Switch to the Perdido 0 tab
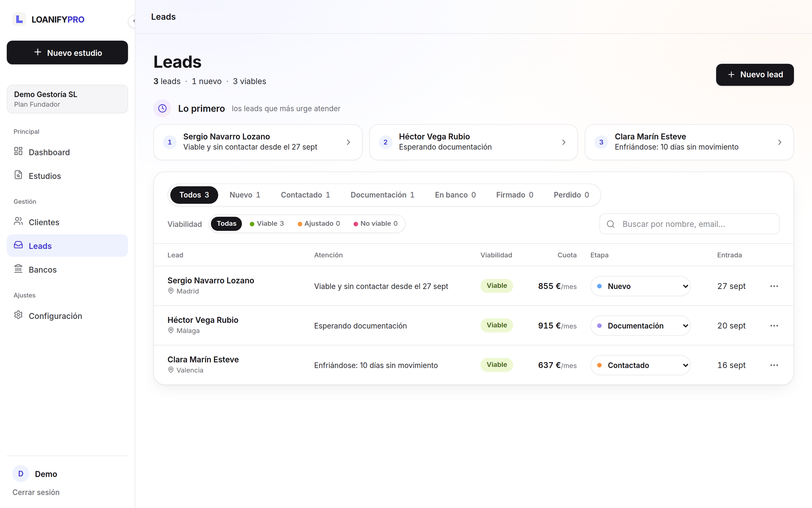 click(571, 195)
